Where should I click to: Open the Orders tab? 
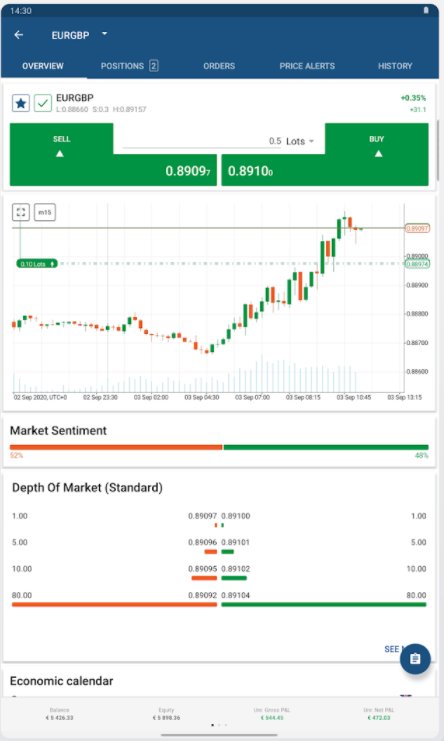(x=219, y=66)
